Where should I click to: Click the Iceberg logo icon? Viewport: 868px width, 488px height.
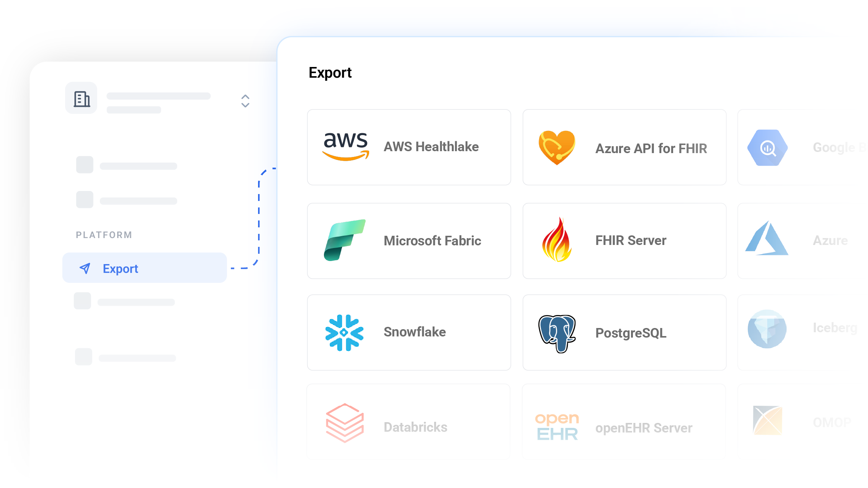point(767,329)
